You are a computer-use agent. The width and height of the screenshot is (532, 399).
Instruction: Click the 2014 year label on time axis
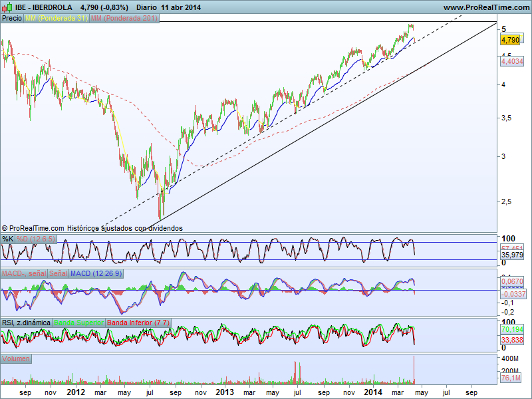coord(373,392)
